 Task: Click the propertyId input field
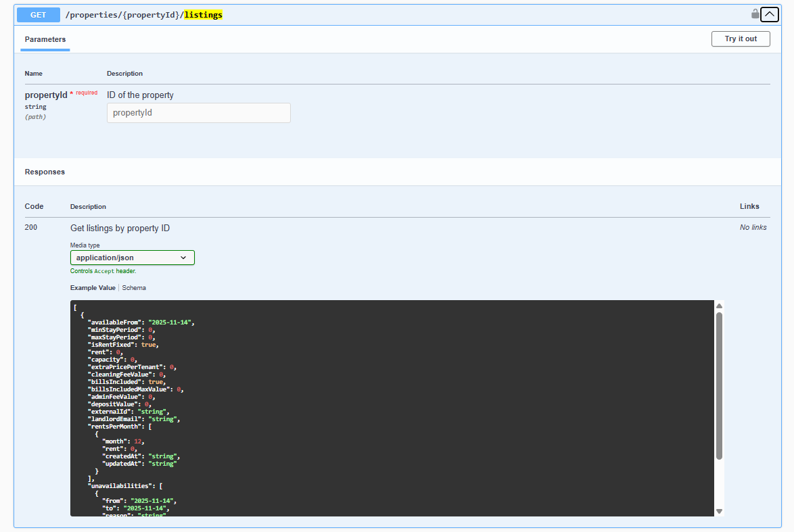pos(199,113)
